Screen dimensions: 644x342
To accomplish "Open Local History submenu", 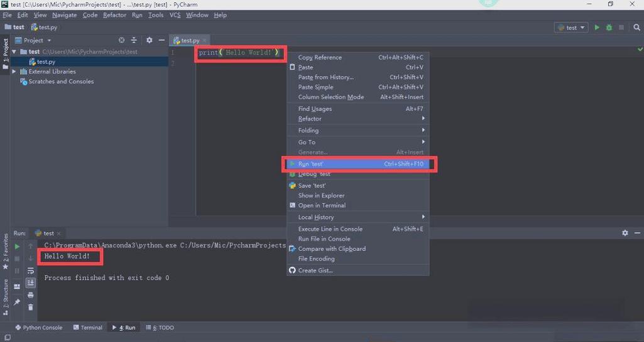I will coord(357,217).
